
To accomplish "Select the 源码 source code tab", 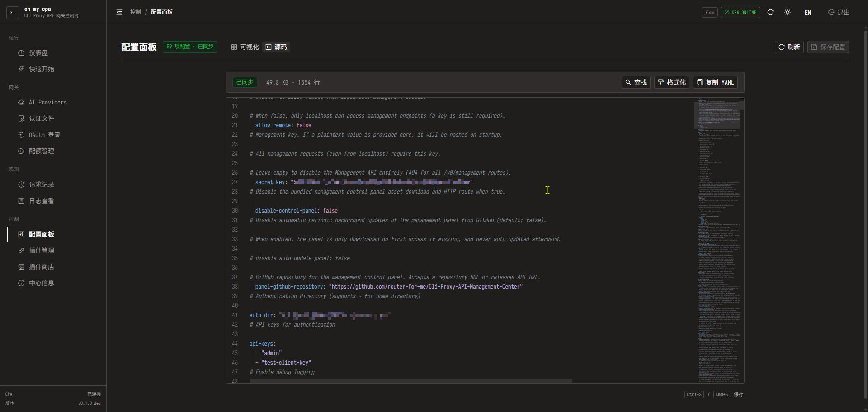I will [276, 47].
